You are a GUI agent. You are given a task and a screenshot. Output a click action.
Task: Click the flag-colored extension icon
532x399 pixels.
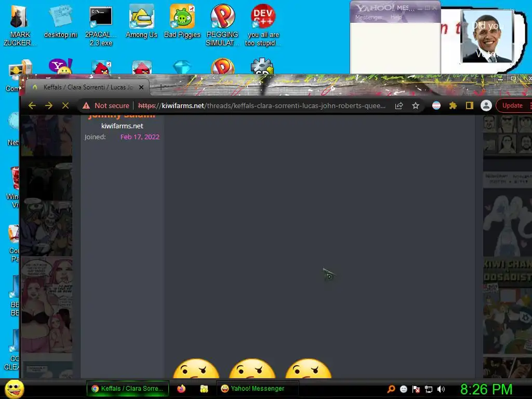436,105
